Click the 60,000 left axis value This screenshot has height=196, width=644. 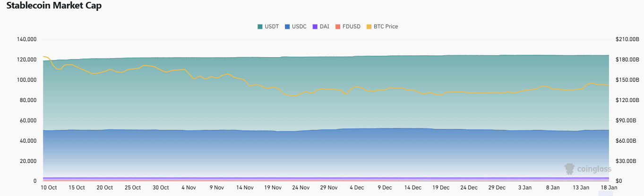click(28, 121)
